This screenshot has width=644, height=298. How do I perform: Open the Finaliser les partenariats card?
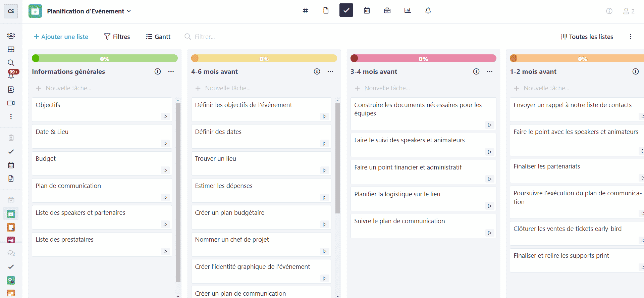pos(577,171)
